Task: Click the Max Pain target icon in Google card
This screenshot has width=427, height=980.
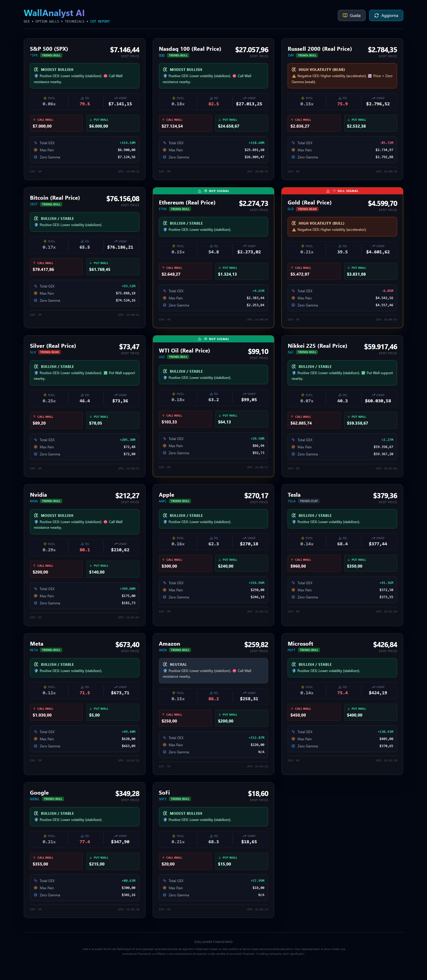Action: click(36, 888)
